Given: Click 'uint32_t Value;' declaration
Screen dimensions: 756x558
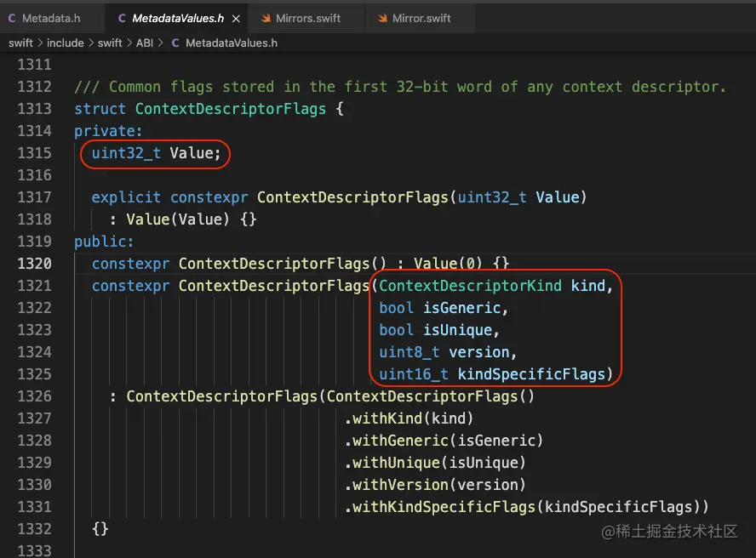Looking at the screenshot, I should point(156,153).
